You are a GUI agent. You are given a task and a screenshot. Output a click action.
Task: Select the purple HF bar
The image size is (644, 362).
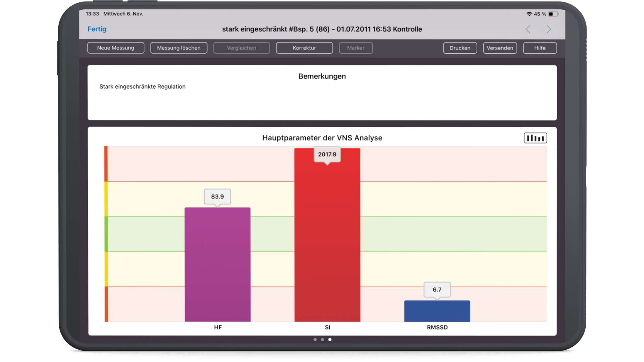coord(218,265)
